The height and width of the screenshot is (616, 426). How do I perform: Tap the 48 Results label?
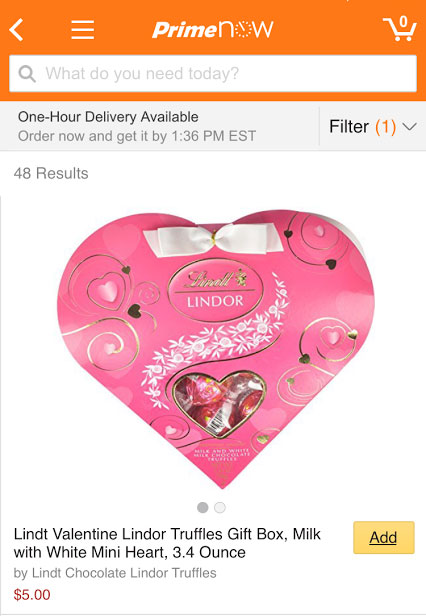pyautogui.click(x=51, y=173)
